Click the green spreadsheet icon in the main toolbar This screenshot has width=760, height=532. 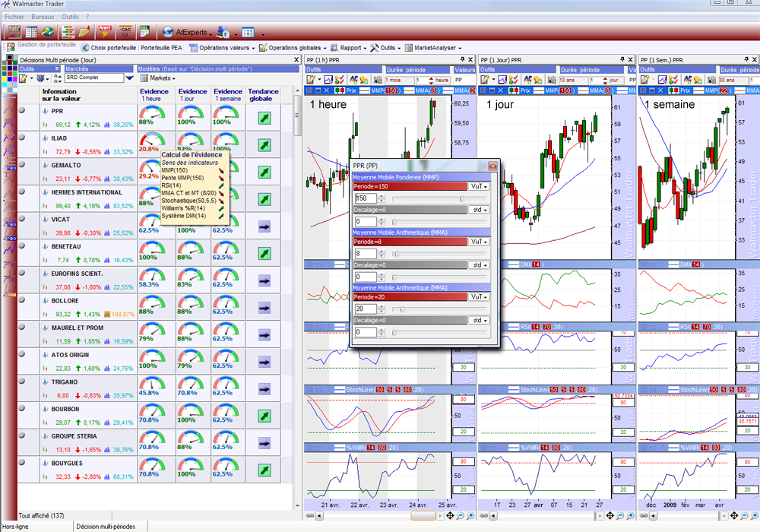pos(144,32)
